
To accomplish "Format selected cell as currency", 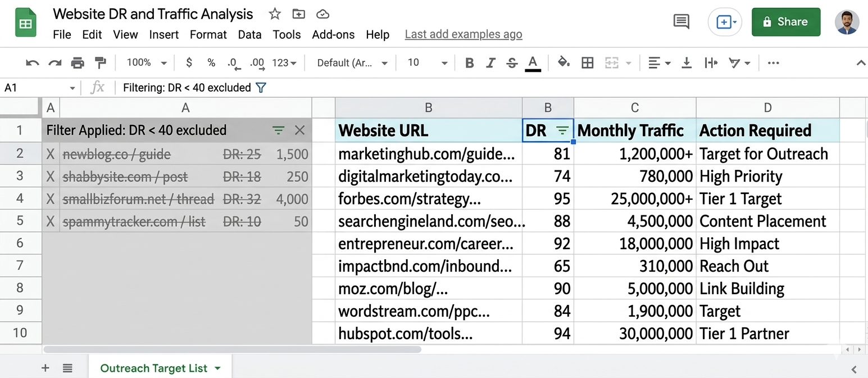I will tap(189, 62).
